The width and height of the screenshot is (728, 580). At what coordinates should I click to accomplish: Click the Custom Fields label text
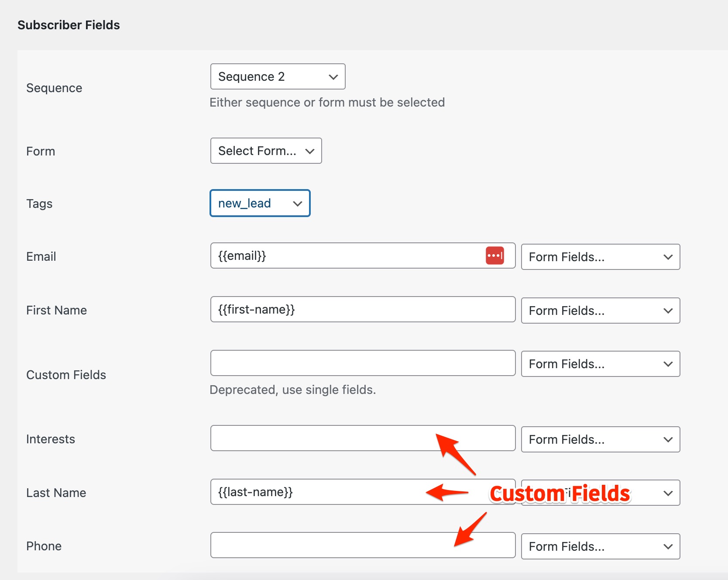pyautogui.click(x=66, y=375)
